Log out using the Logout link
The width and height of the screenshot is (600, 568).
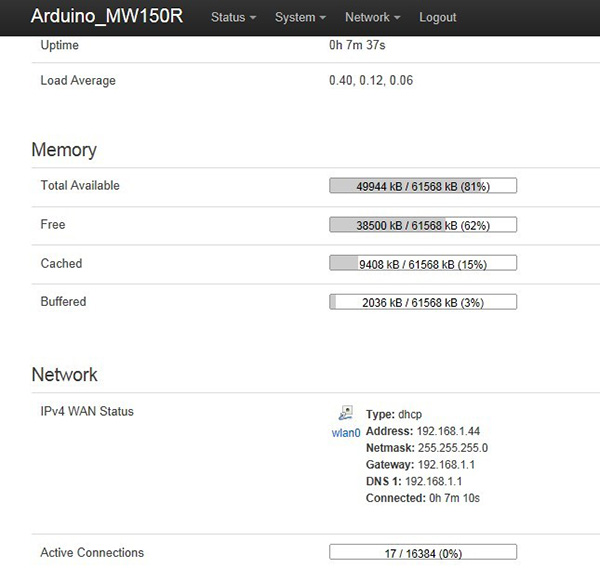point(438,17)
